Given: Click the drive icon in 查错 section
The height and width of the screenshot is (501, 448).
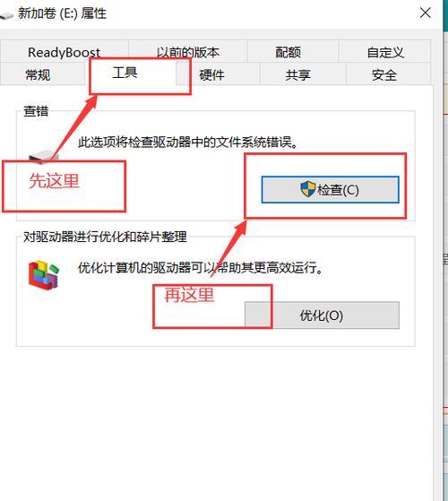Looking at the screenshot, I should (x=43, y=156).
